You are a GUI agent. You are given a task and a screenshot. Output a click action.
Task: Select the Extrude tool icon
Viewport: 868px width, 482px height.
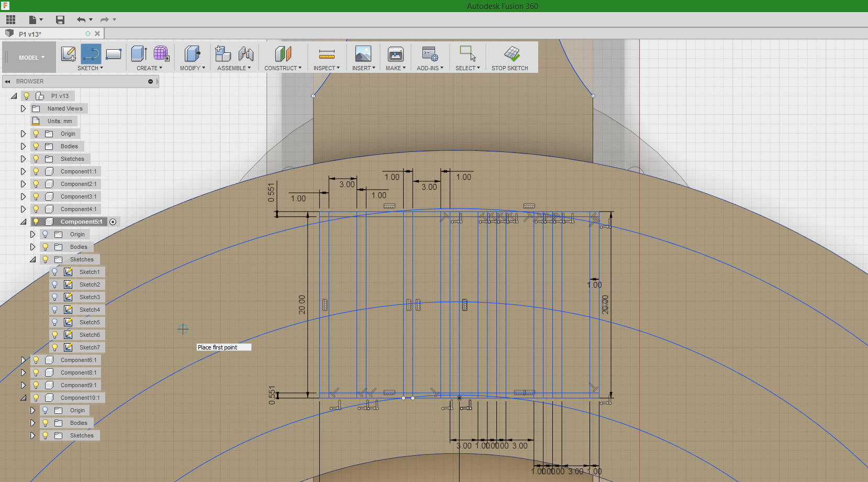tap(139, 53)
